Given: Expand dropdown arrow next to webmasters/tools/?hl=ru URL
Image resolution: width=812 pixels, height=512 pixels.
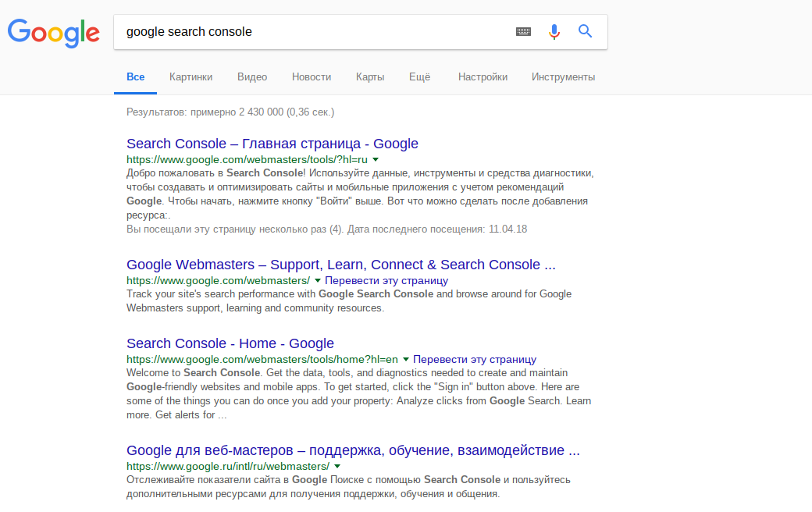Looking at the screenshot, I should [x=376, y=159].
